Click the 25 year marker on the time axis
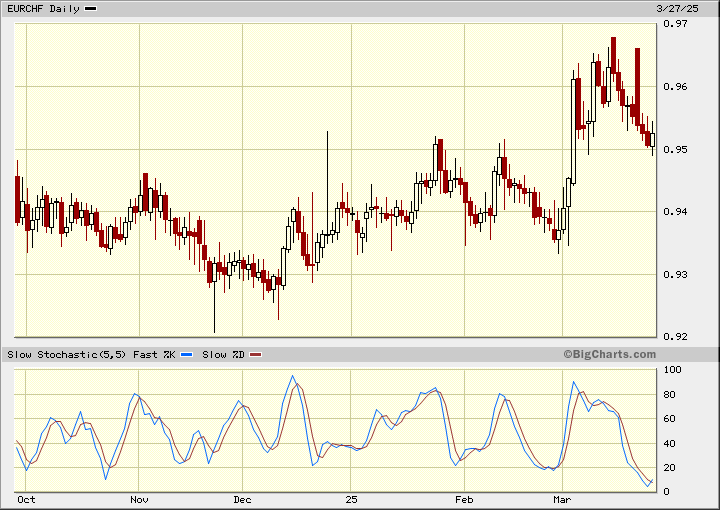 coord(350,498)
